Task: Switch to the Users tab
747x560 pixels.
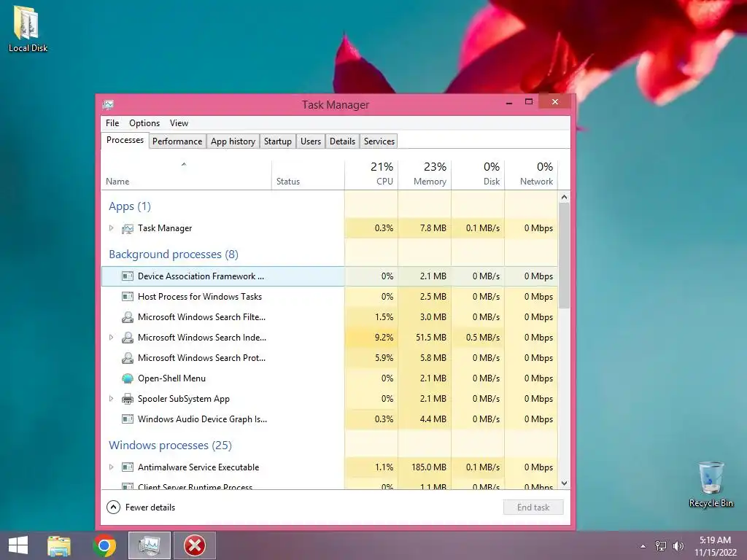Action: tap(311, 141)
